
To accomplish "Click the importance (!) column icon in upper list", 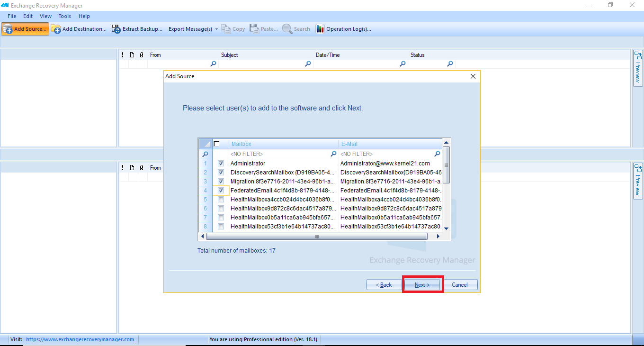I will click(123, 55).
